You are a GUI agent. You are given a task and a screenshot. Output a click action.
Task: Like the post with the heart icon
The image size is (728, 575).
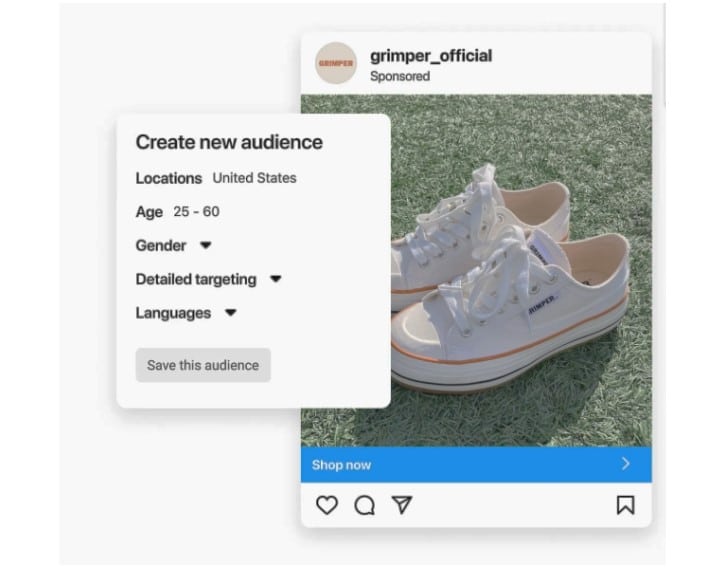[327, 505]
